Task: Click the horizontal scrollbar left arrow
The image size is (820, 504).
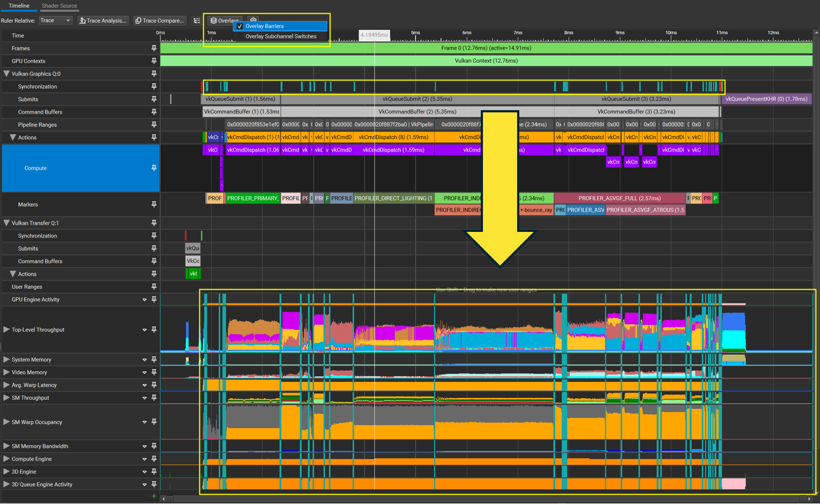Action: 164,498
